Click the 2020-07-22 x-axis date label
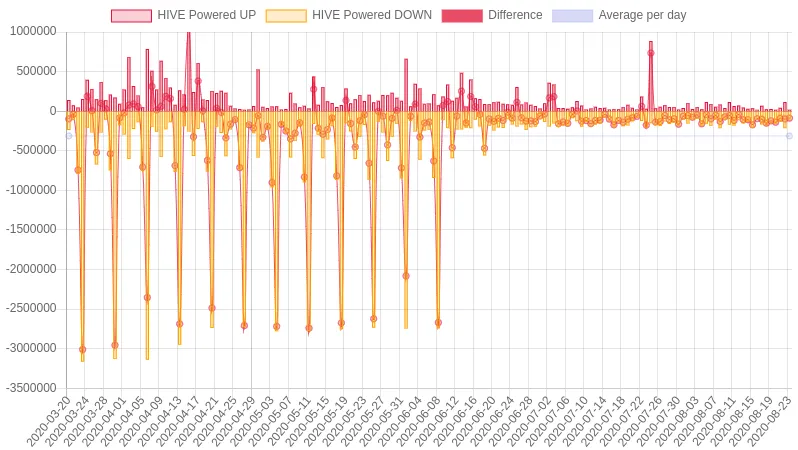This screenshot has width=798, height=450. pos(621,420)
